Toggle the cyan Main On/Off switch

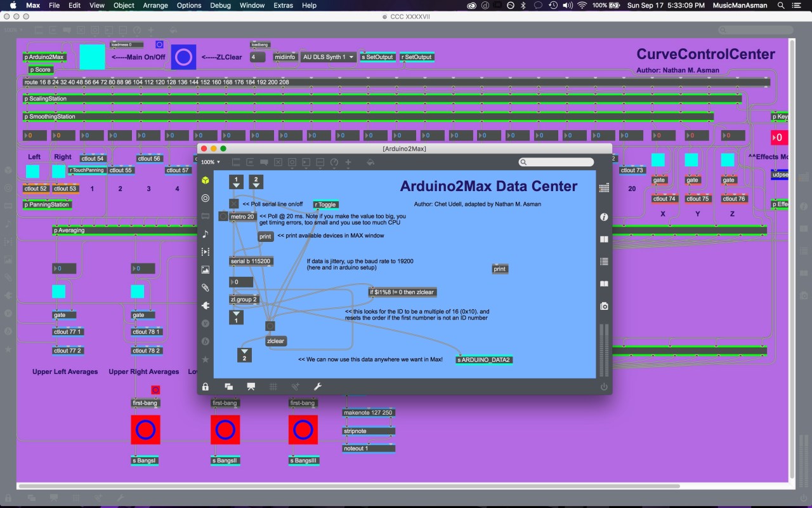coord(92,57)
